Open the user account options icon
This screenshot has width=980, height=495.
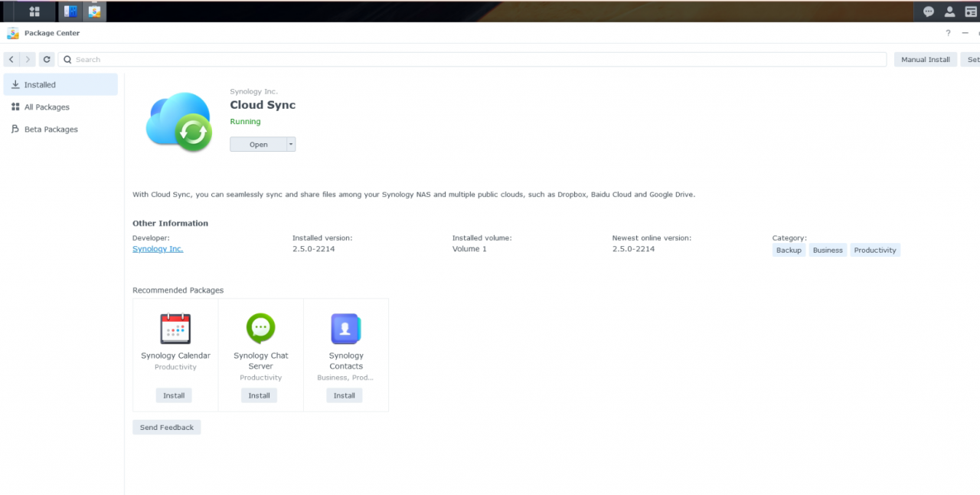click(x=950, y=11)
